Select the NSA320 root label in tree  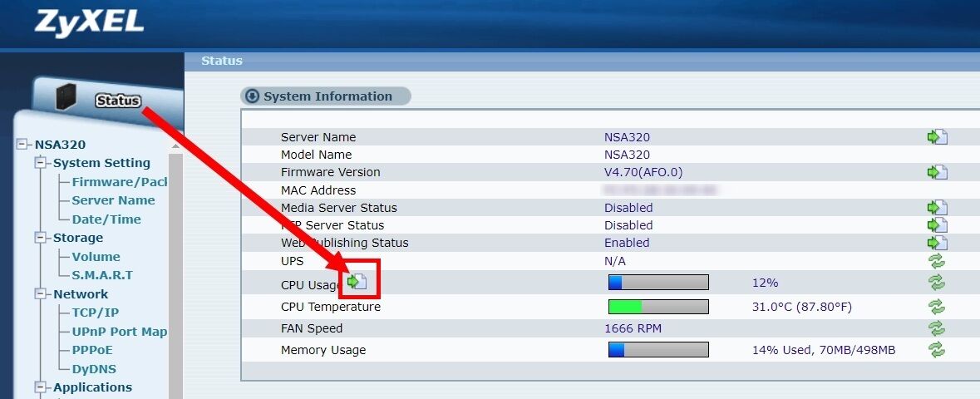tap(60, 145)
